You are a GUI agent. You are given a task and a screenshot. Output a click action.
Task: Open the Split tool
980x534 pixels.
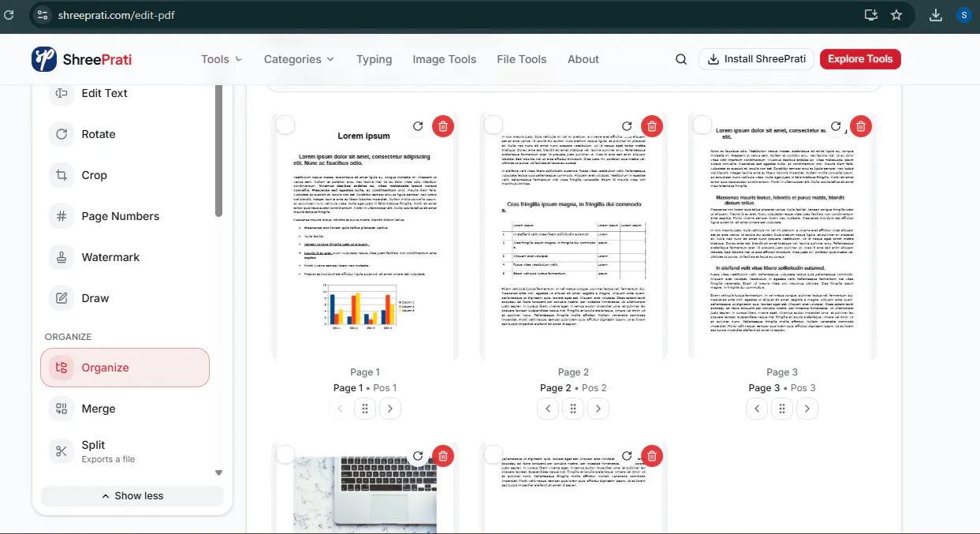(125, 451)
